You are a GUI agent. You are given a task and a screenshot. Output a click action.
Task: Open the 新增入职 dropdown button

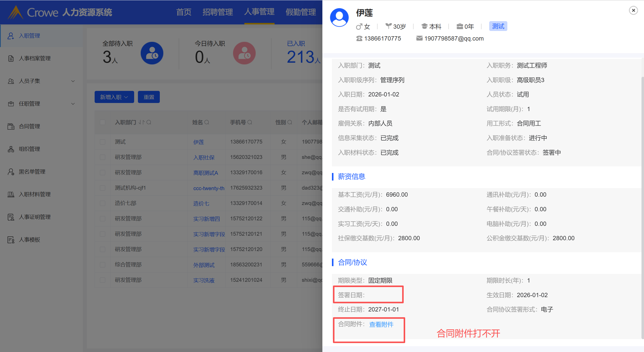point(114,97)
